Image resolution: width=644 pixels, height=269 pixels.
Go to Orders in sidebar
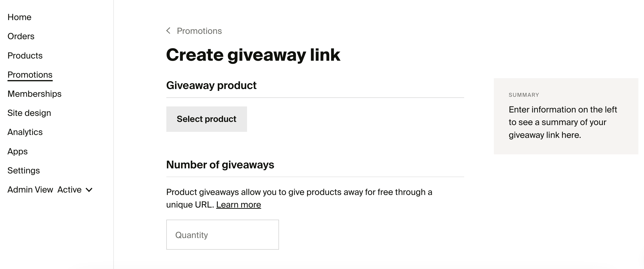tap(21, 36)
